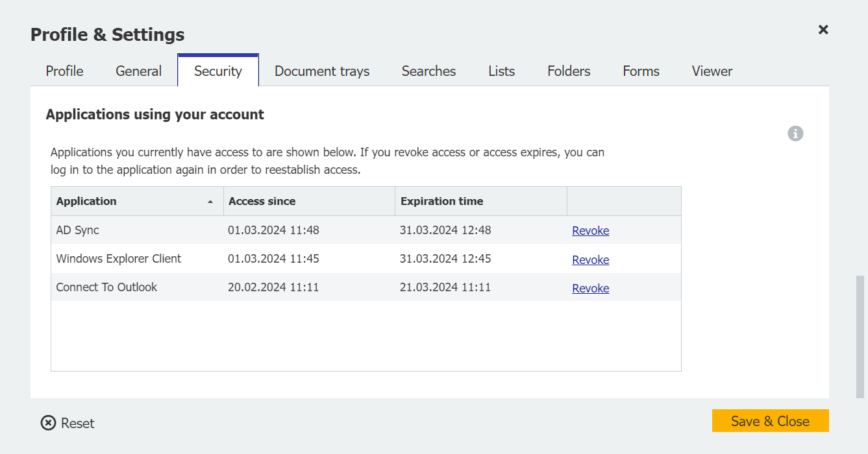Sort by the Expiration time column header
The image size is (868, 454).
441,201
